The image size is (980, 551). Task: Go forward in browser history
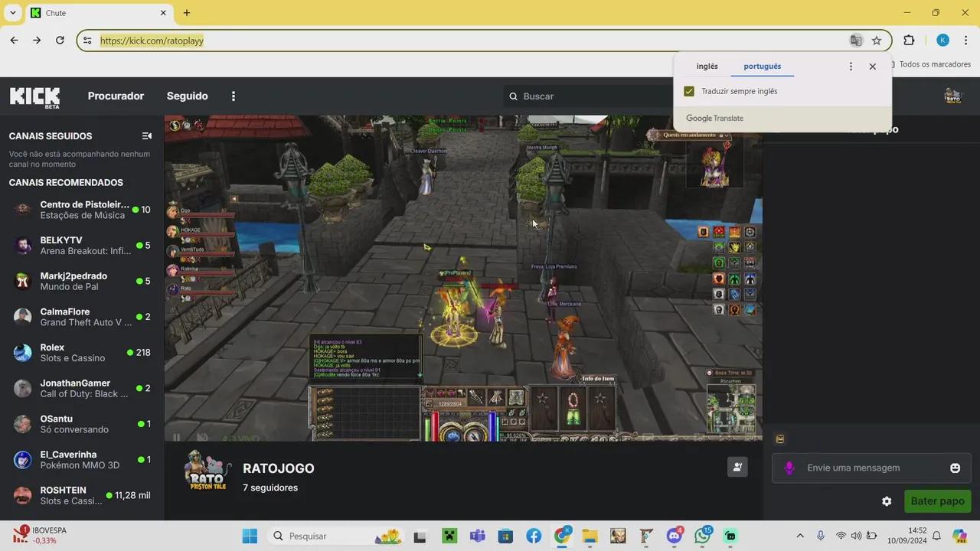(37, 41)
